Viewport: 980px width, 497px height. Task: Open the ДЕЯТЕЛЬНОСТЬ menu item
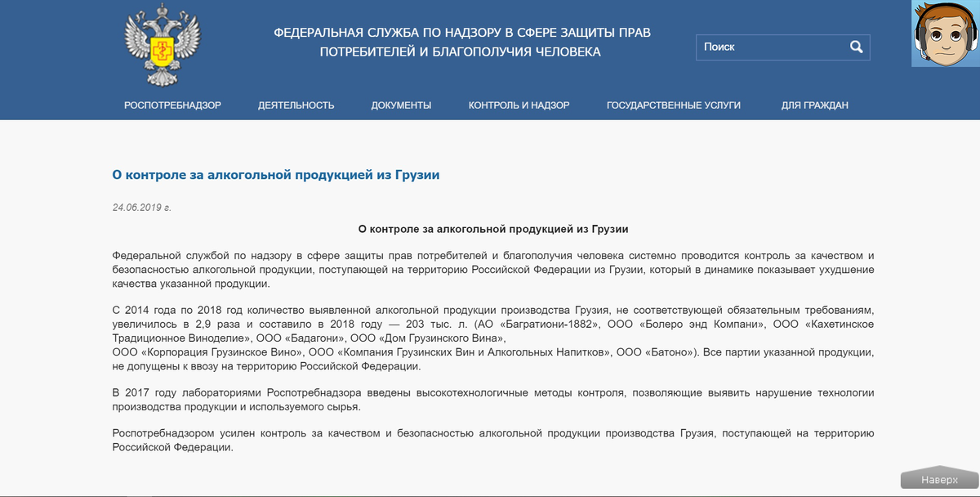click(296, 105)
